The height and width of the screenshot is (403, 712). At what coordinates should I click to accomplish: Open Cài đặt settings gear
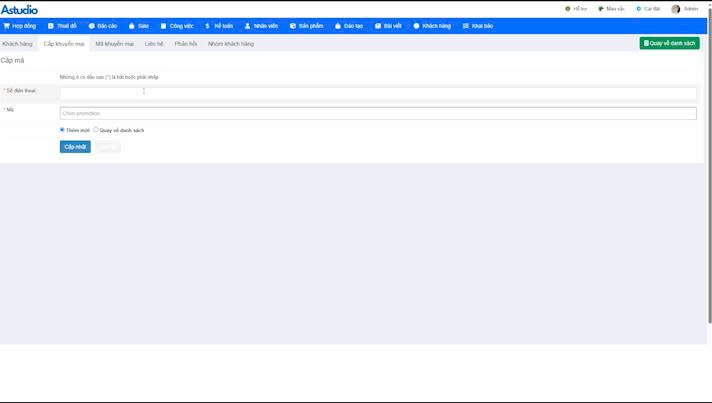click(x=639, y=9)
